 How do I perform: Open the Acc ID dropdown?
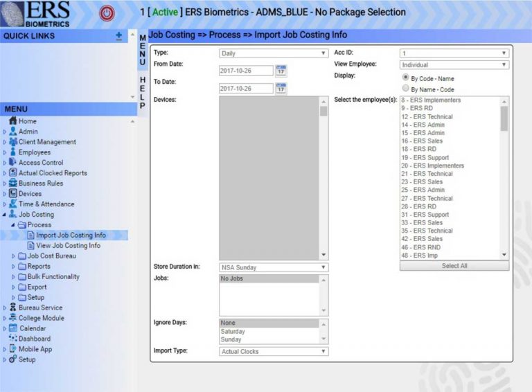pyautogui.click(x=454, y=53)
